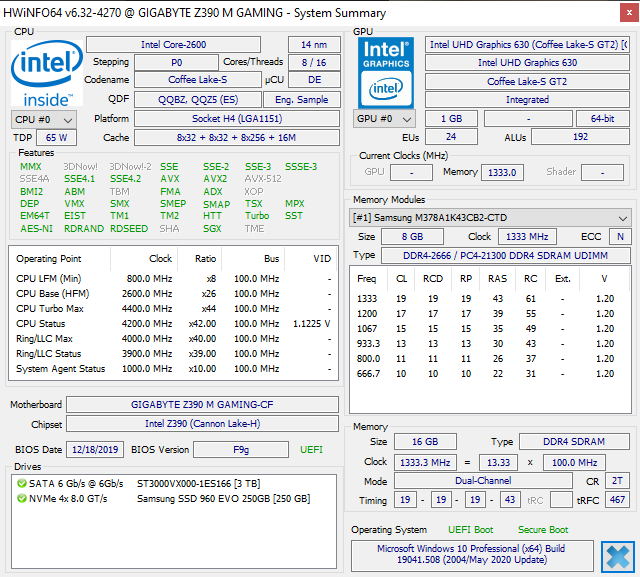640x577 pixels.
Task: Click the Intel Z390 chipset field
Action: [x=203, y=424]
